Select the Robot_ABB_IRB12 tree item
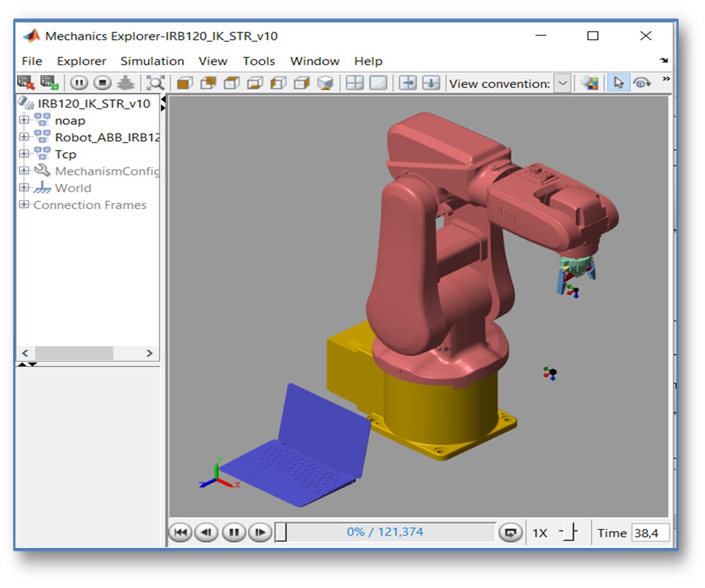 click(107, 137)
